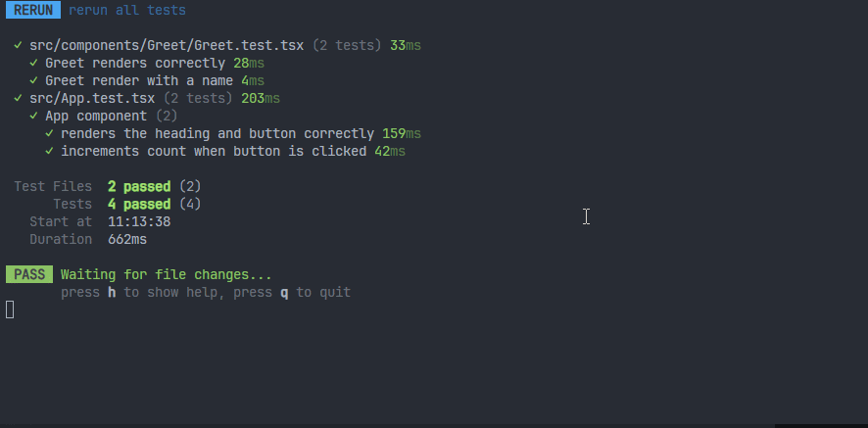This screenshot has width=868, height=428.
Task: Click checkmark next to "Greet renders correctly"
Action: tap(33, 64)
